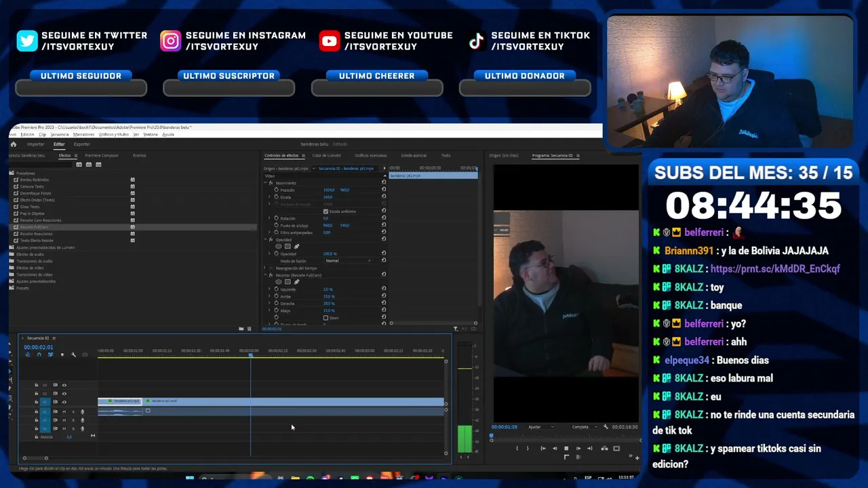868x488 pixels.
Task: Toggle visibility of track V3
Action: [x=64, y=385]
